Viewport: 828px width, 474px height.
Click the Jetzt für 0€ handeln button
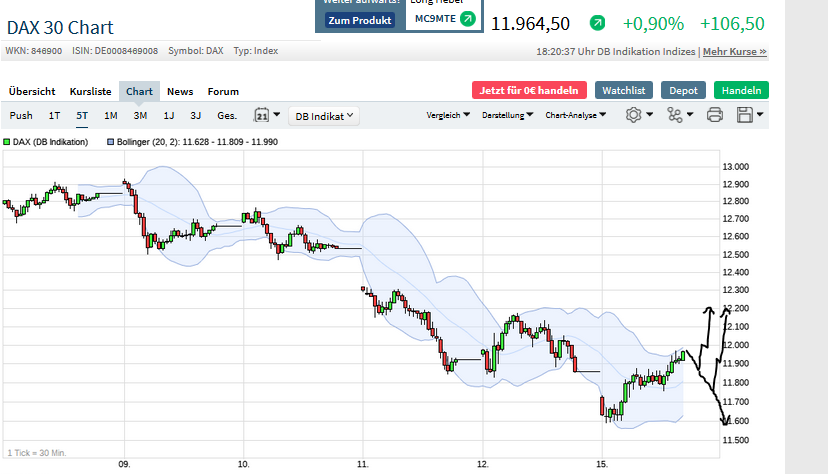[530, 90]
